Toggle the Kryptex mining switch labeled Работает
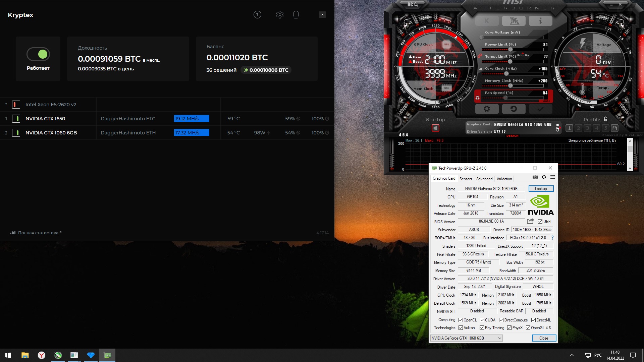 click(x=38, y=54)
